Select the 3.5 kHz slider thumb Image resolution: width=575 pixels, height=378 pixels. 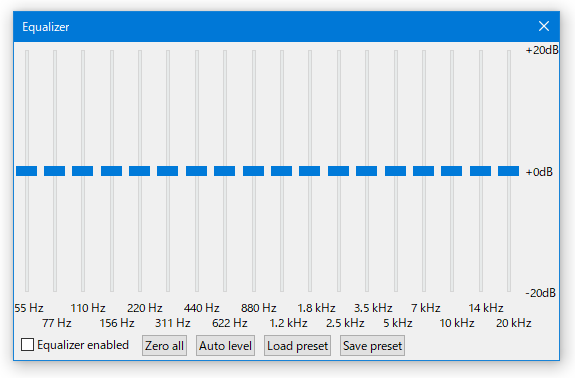[x=366, y=171]
